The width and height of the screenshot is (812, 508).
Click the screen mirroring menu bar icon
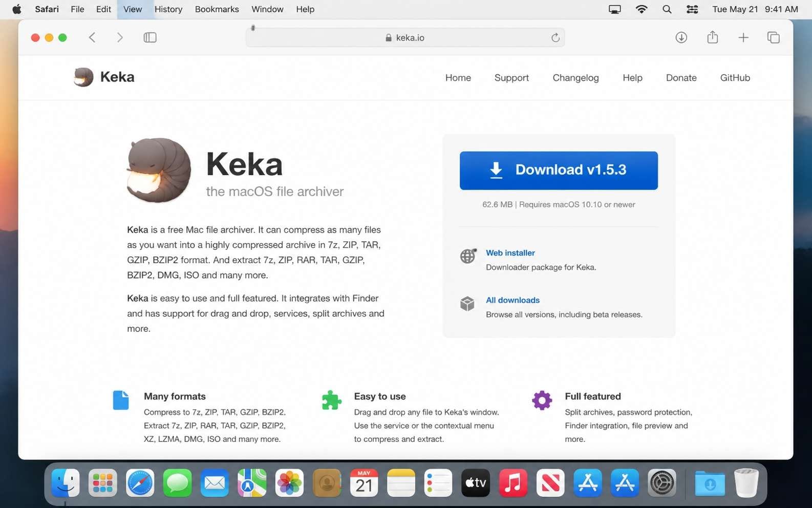pyautogui.click(x=614, y=9)
